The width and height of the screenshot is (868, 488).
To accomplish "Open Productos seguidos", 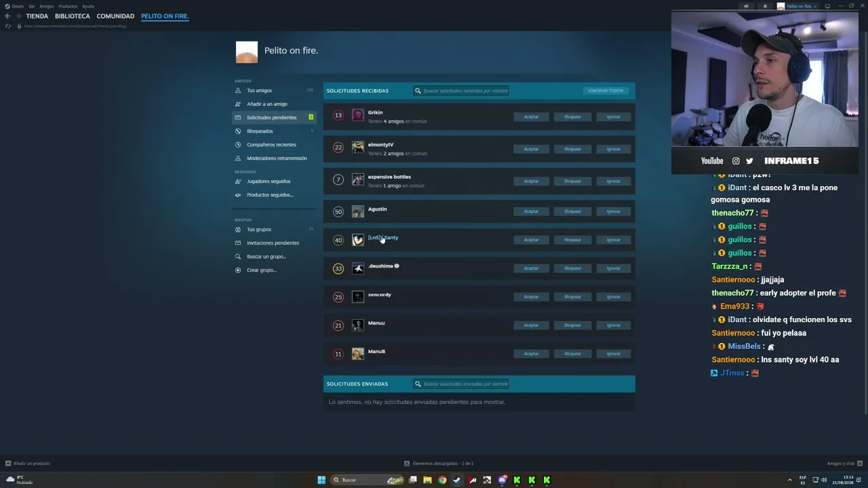I will 274,195.
